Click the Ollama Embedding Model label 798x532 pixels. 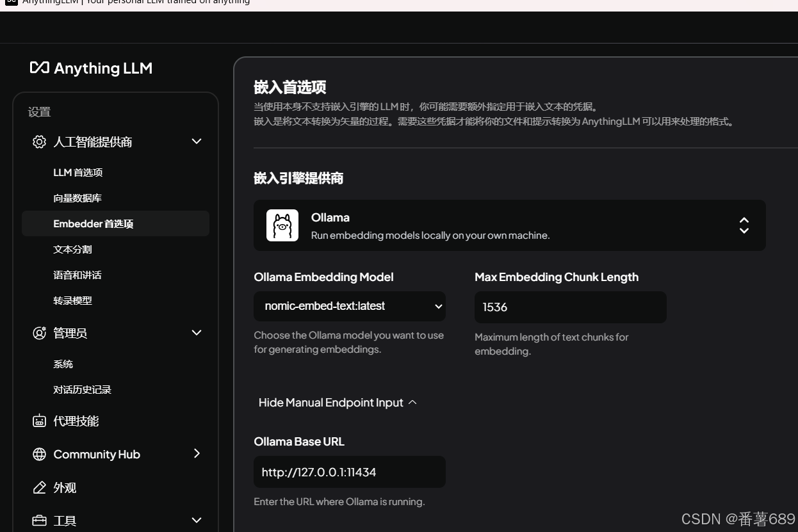pyautogui.click(x=323, y=277)
